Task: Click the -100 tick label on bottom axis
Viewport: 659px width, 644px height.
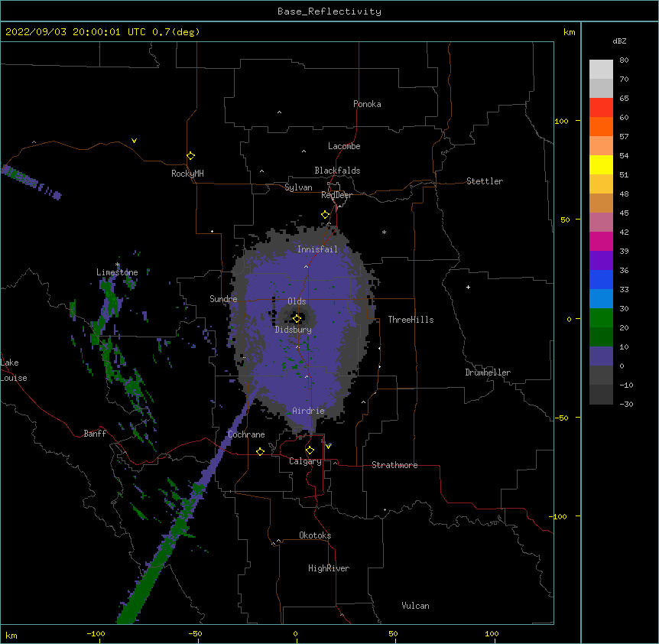Action: pos(96,633)
